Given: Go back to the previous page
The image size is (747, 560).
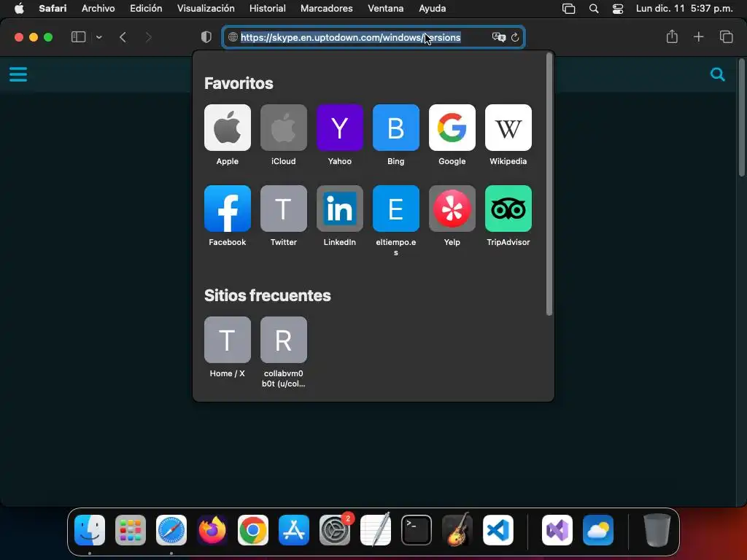Looking at the screenshot, I should click(x=123, y=37).
